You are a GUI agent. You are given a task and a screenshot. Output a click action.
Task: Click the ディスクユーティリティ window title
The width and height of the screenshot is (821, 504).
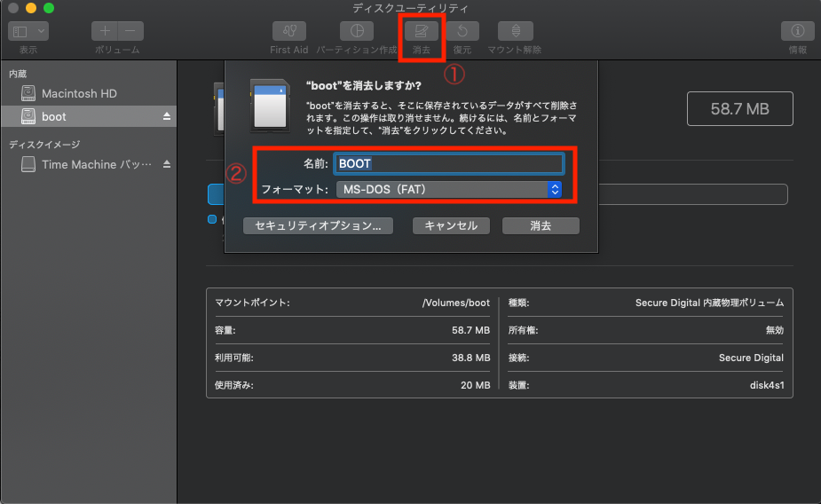410,8
